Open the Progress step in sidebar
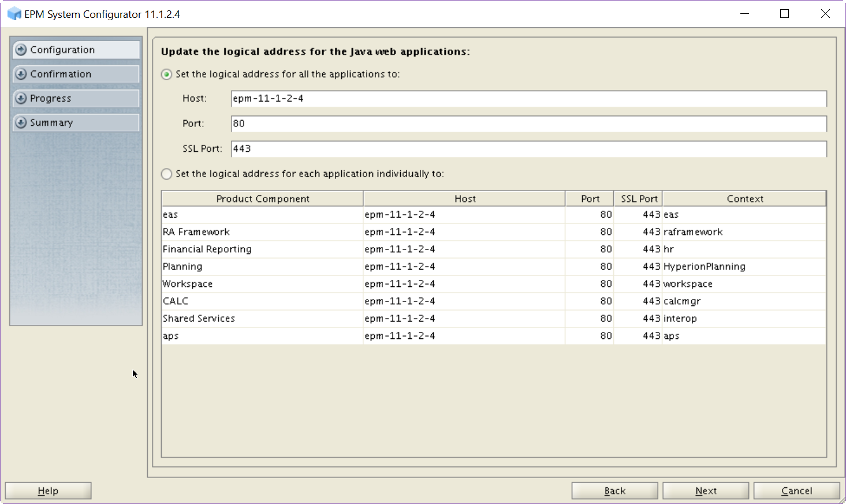 [76, 98]
